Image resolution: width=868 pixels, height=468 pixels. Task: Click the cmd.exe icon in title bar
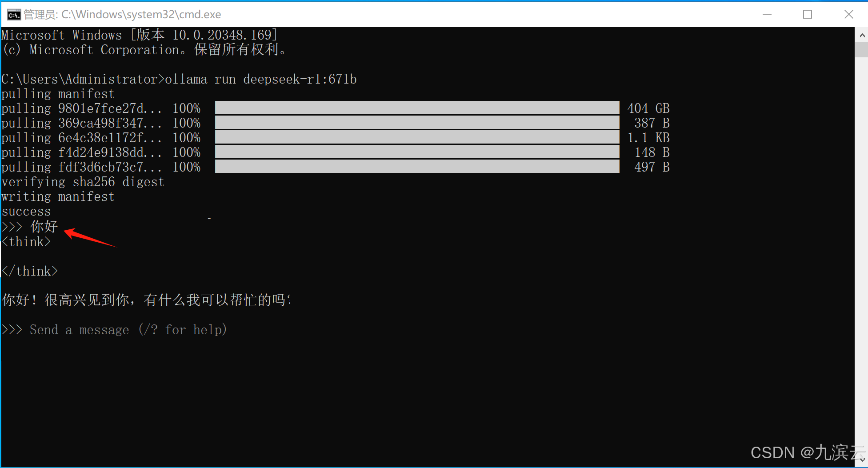14,15
